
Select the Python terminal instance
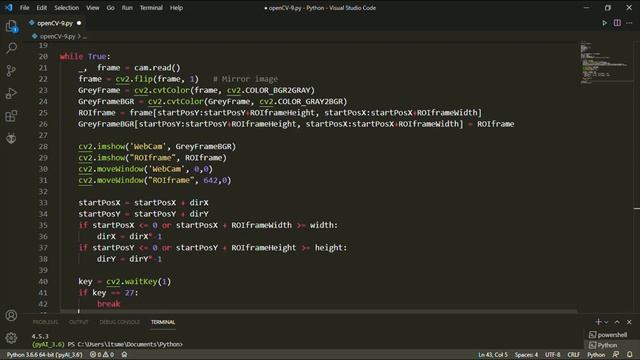click(x=603, y=345)
